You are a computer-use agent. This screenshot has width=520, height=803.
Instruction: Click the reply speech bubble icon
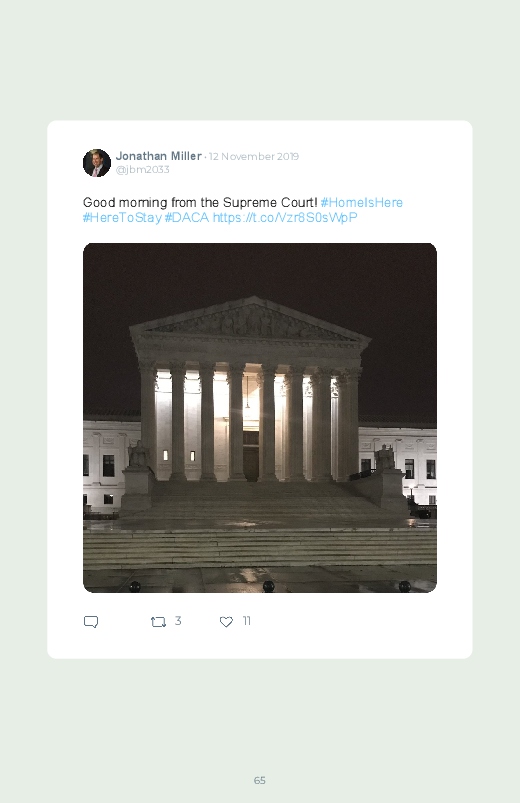click(x=91, y=622)
